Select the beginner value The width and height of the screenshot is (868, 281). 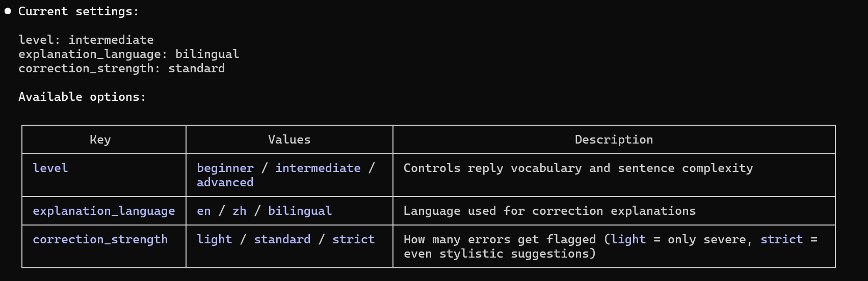pos(225,168)
